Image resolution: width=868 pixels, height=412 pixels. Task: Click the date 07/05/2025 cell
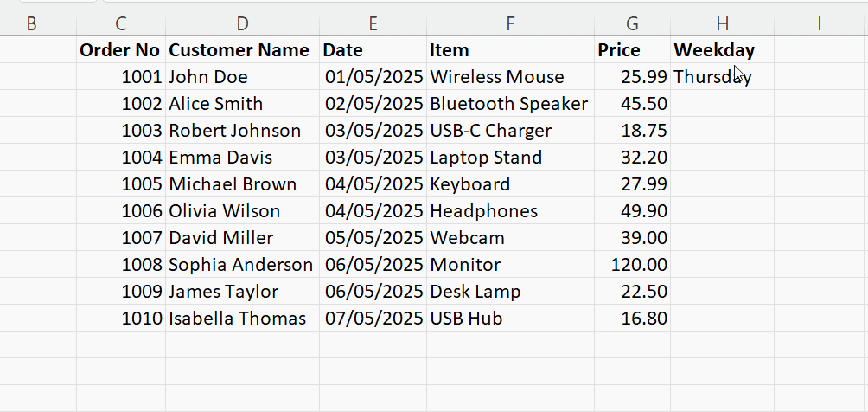373,319
